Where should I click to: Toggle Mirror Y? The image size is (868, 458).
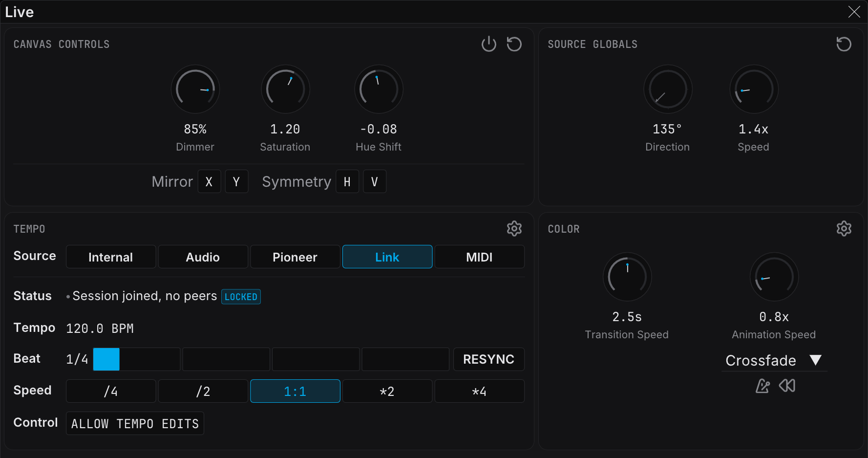[236, 182]
